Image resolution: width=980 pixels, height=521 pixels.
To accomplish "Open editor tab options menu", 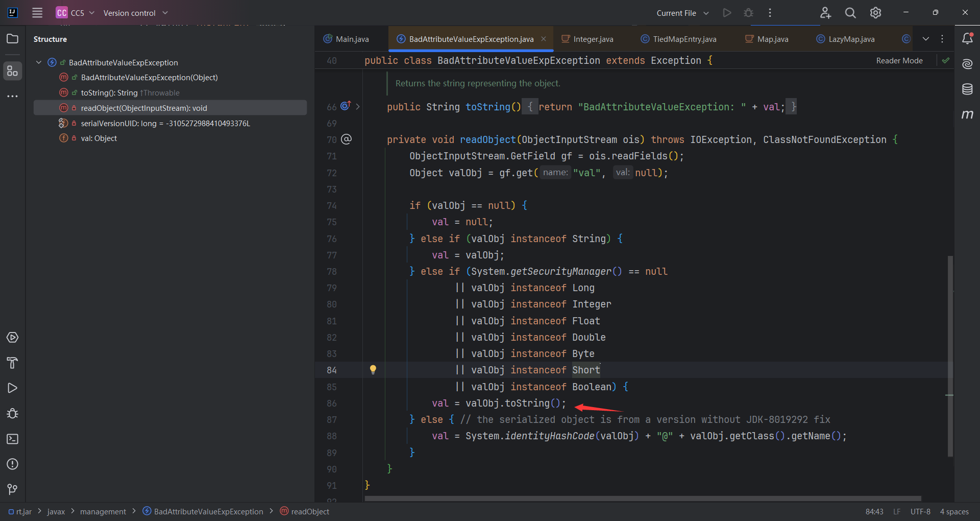I will (x=942, y=39).
